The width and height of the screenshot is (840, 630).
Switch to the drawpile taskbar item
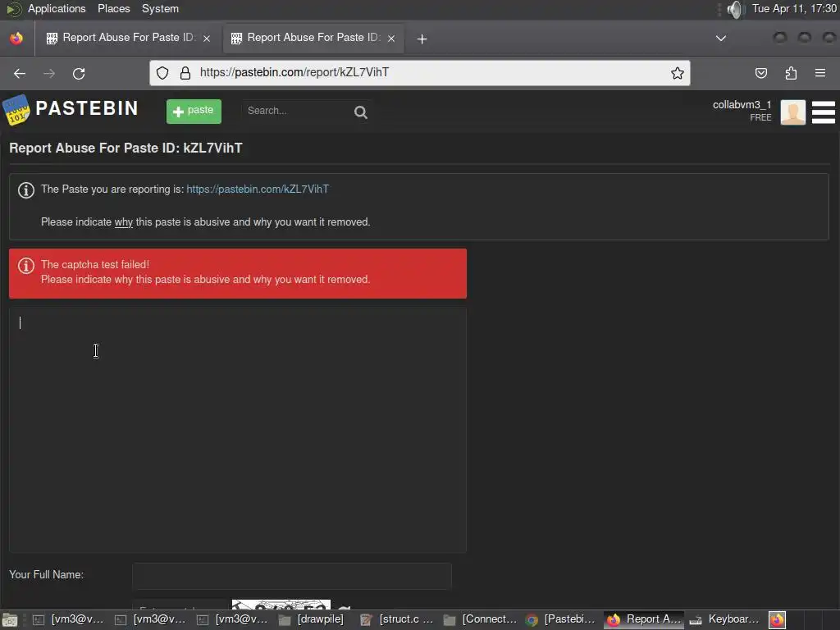coord(312,619)
